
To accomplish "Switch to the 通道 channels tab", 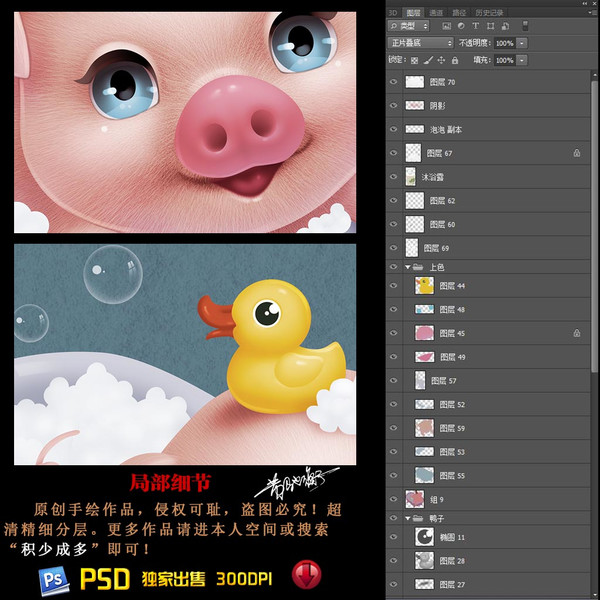I will click(436, 13).
